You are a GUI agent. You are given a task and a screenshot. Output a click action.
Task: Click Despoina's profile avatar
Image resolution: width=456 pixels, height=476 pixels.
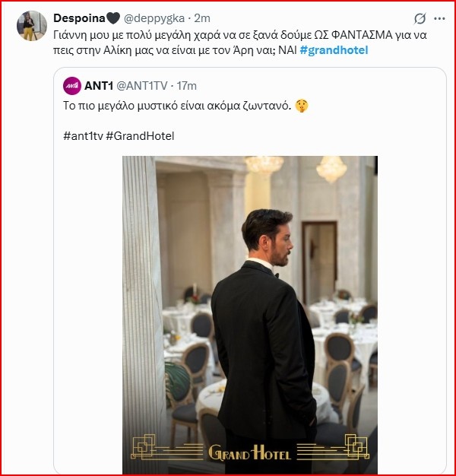[x=30, y=26]
